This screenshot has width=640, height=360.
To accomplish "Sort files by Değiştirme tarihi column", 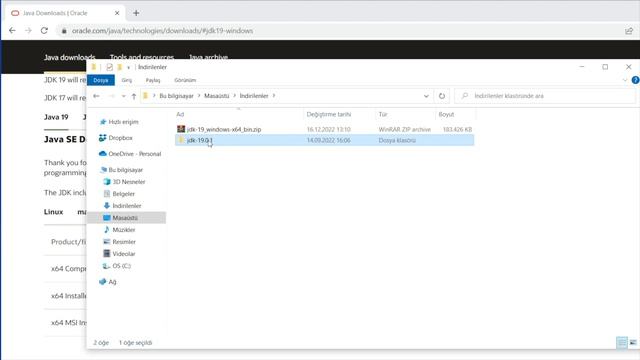I will [329, 114].
